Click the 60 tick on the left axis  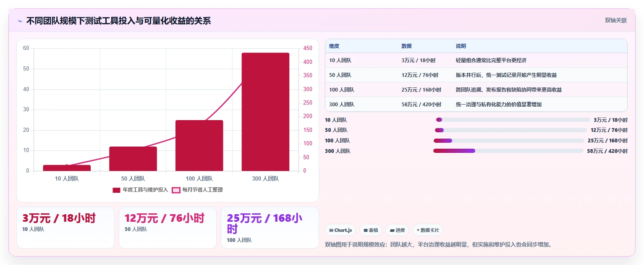tap(26, 48)
